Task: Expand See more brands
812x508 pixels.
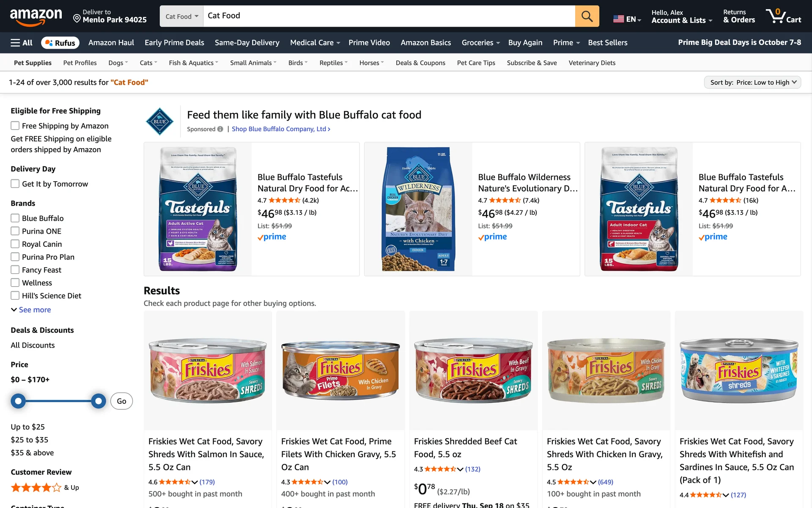Action: [31, 310]
